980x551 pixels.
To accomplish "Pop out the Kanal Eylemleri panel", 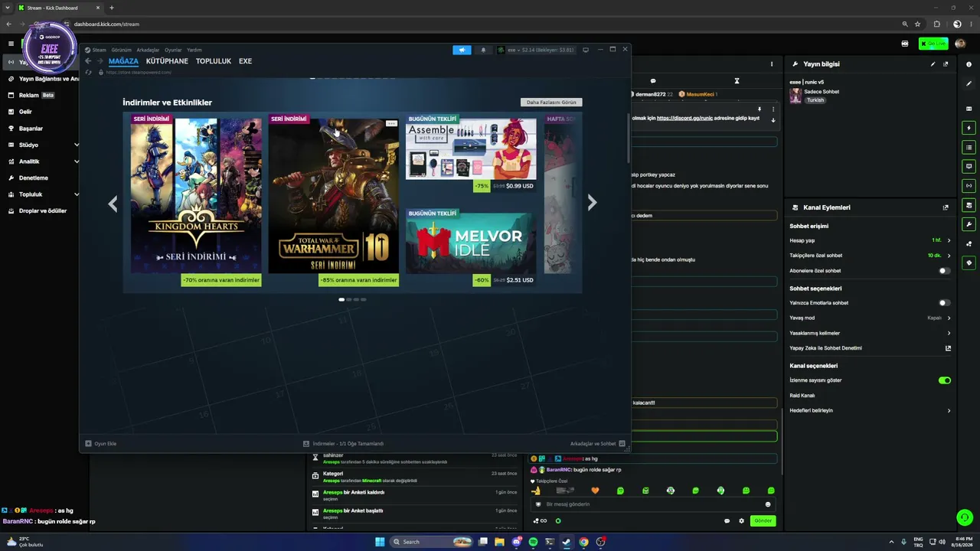I will [946, 207].
